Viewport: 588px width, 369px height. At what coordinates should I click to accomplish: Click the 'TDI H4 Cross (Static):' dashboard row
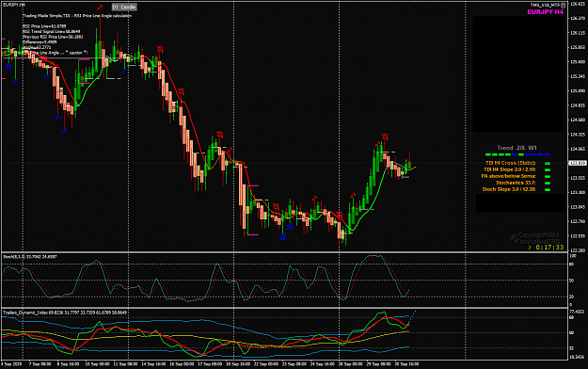coord(510,163)
